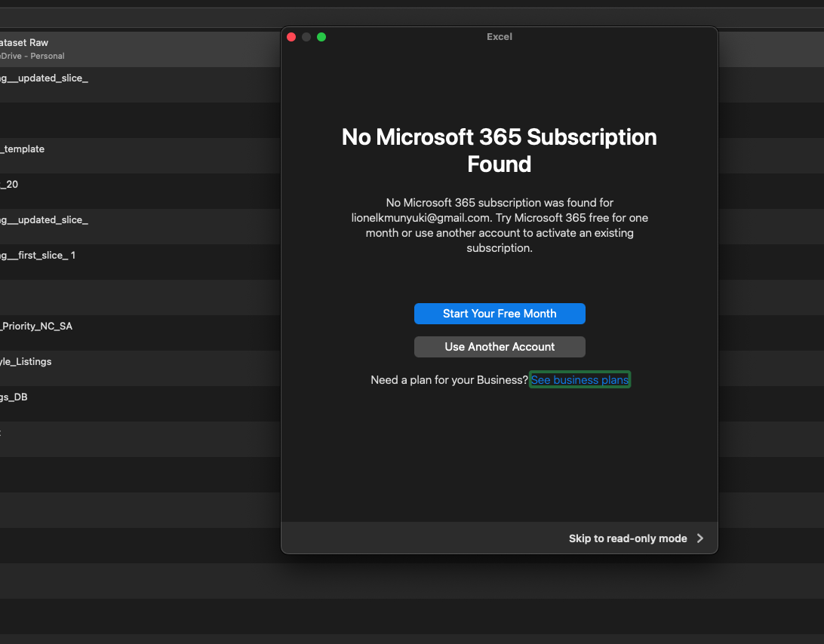Viewport: 824px width, 644px height.
Task: Click the chevron next to Skip to read-only mode
Action: [x=700, y=538]
